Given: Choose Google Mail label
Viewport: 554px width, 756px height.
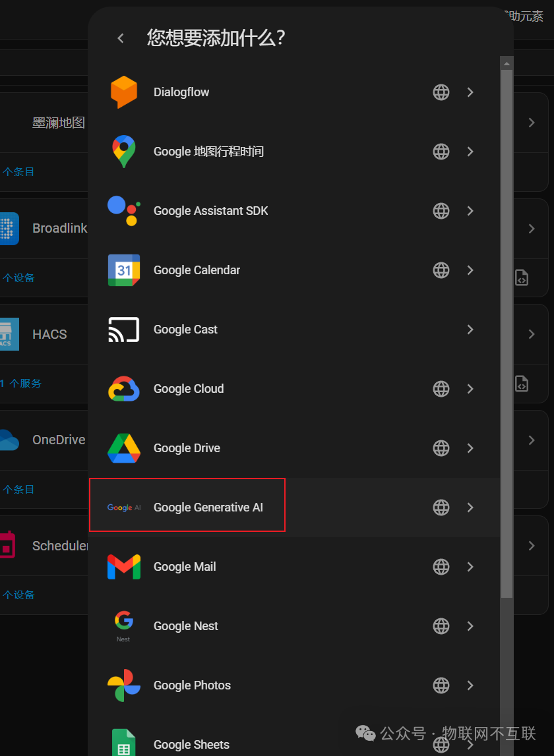Looking at the screenshot, I should click(185, 567).
